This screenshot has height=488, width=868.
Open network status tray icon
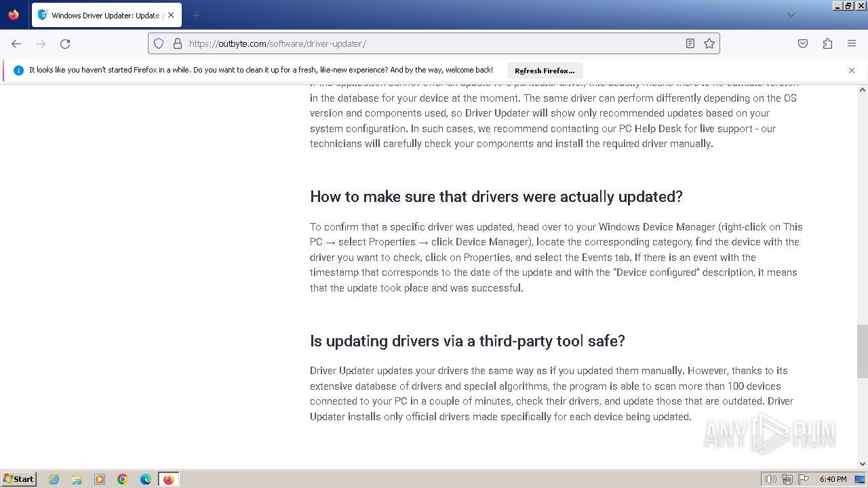pyautogui.click(x=787, y=479)
